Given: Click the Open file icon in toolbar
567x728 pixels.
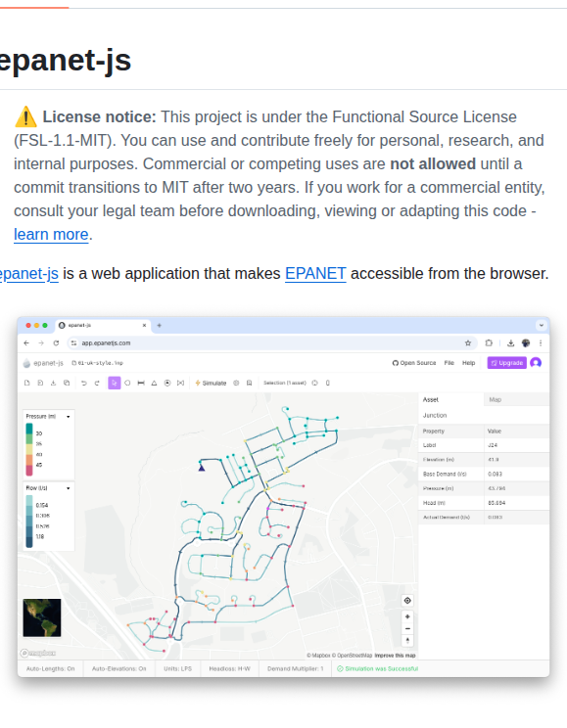Looking at the screenshot, I should coord(40,383).
